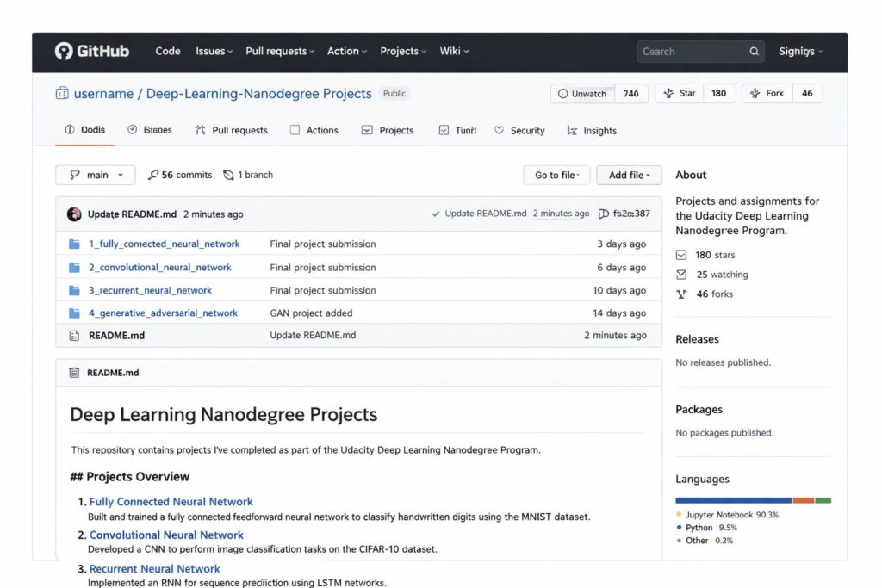
Task: Click the search magnifier icon
Action: click(x=754, y=52)
